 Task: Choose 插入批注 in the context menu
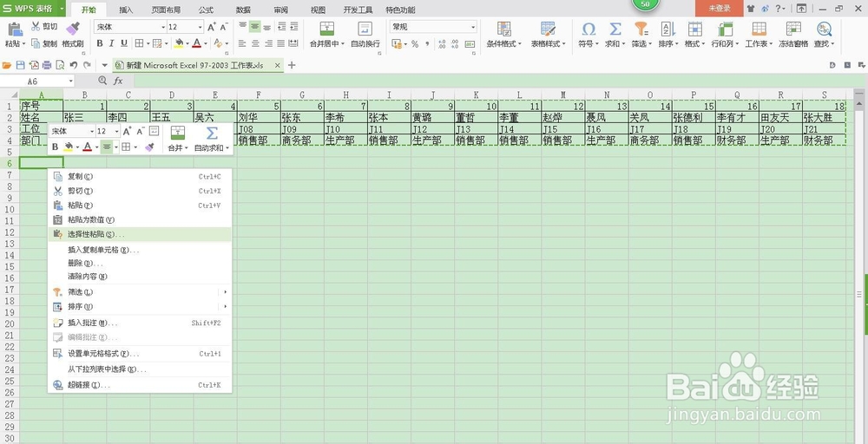[x=140, y=323]
